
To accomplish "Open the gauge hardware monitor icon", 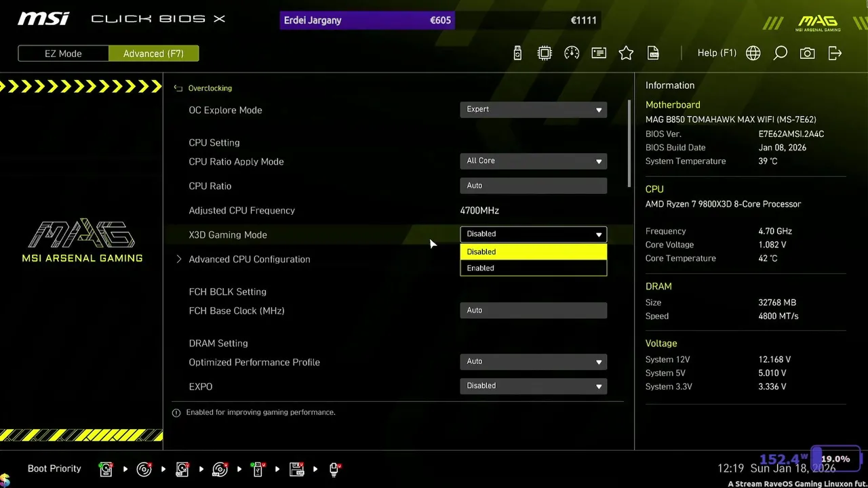I will (x=572, y=53).
